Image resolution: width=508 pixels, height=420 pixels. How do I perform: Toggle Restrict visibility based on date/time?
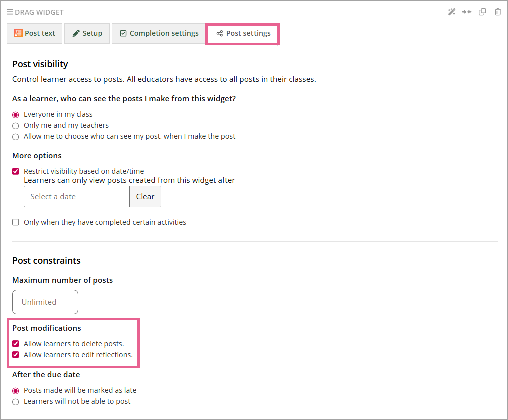15,171
